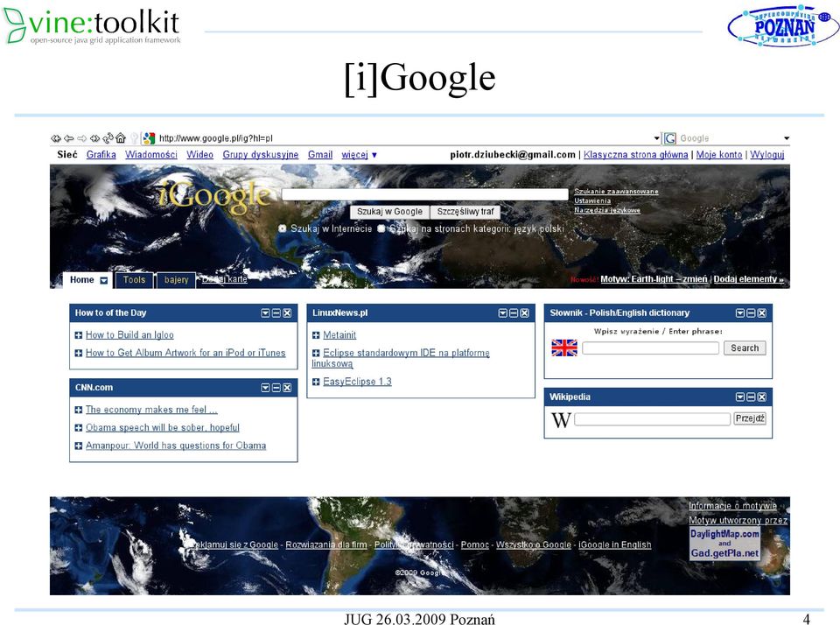The image size is (840, 625).
Task: Open the URL address bar dropdown
Action: pyautogui.click(x=657, y=138)
